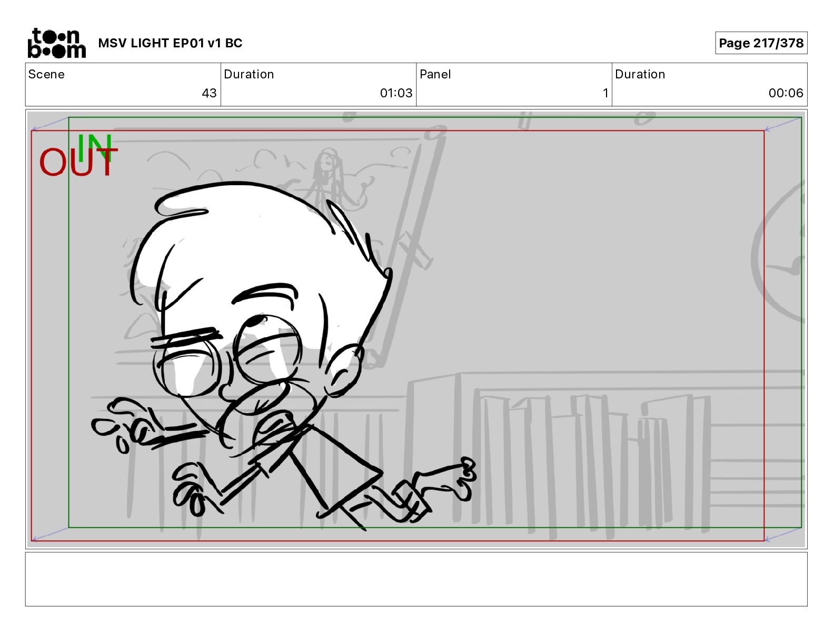Click the empty notes box below the panel
Viewport: 834px width, 644px height.
click(x=416, y=579)
